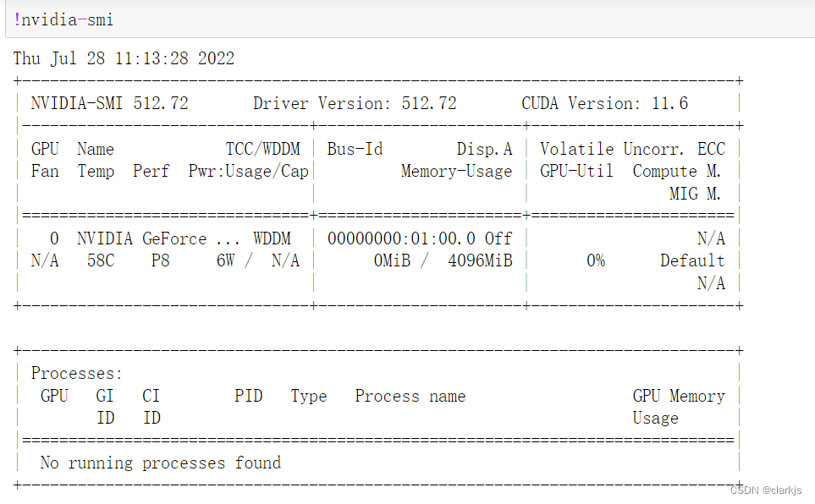Click the Compute M. header text
The height and width of the screenshot is (504, 815).
point(677,172)
